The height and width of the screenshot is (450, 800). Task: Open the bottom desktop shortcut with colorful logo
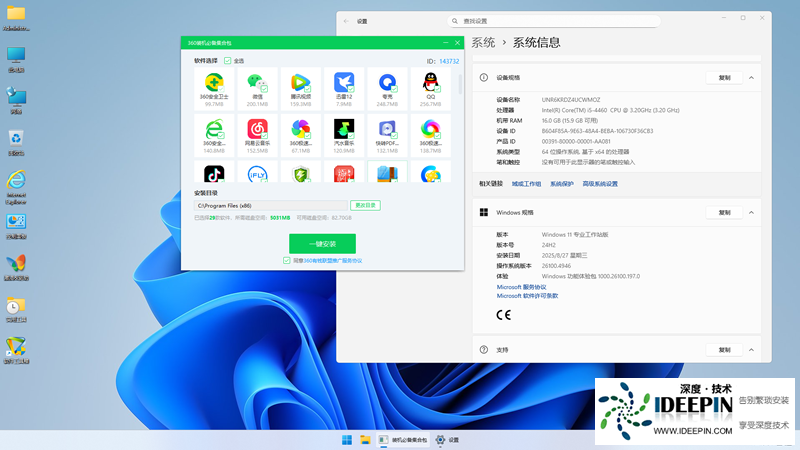point(16,351)
